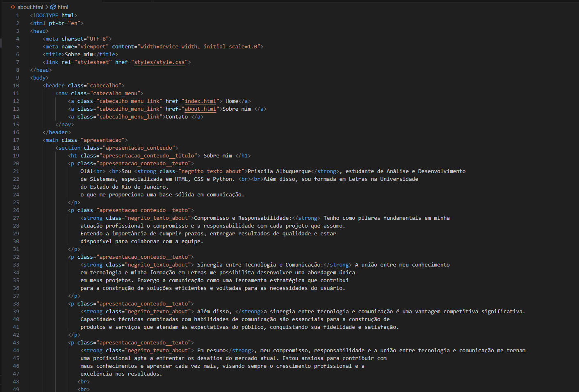Screen dimensions: 579x392
Task: Place cursor in the DOCTYPE declaration
Action: click(x=53, y=16)
